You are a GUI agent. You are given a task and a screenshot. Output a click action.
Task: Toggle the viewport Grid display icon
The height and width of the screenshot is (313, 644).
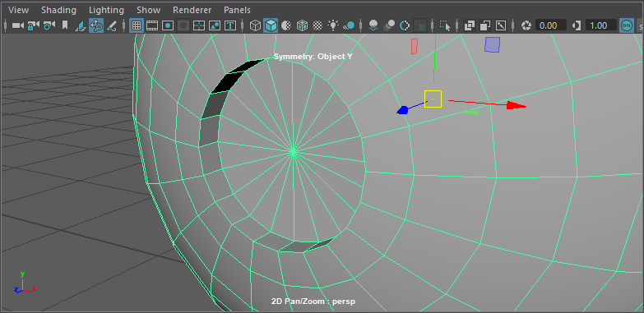137,25
